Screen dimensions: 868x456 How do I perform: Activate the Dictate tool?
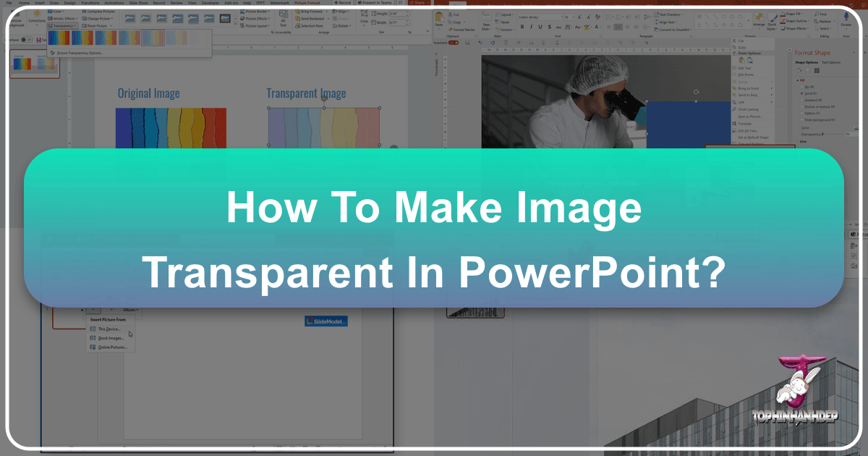[x=845, y=20]
